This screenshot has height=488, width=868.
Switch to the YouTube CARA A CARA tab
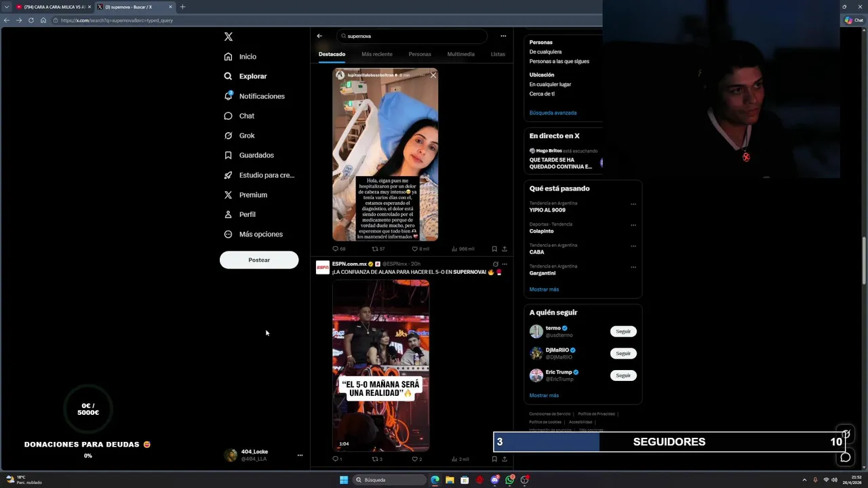53,7
